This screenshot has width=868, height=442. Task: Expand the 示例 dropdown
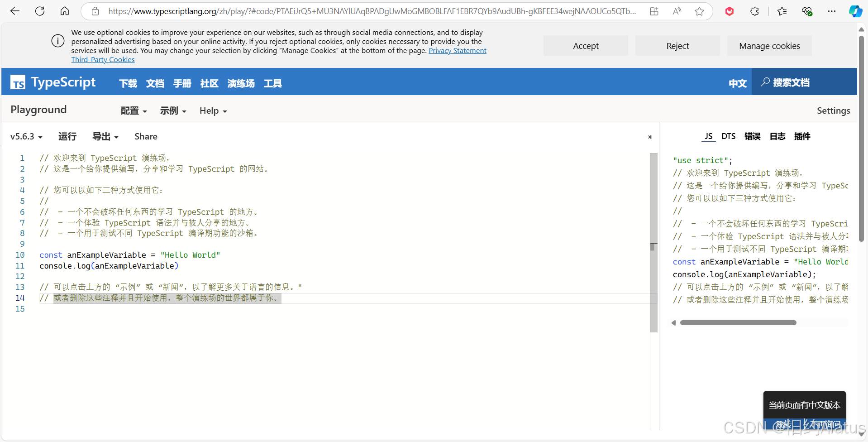pyautogui.click(x=173, y=111)
